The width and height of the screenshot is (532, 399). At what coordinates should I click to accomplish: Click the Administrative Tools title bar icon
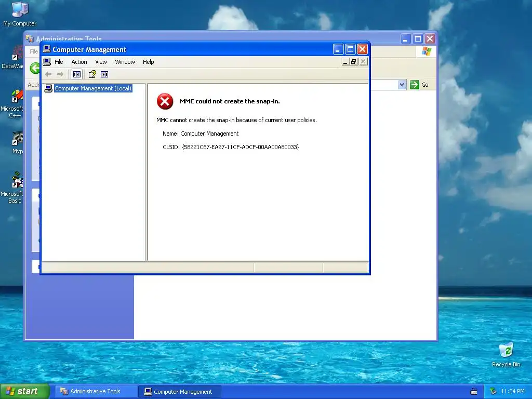(x=30, y=38)
